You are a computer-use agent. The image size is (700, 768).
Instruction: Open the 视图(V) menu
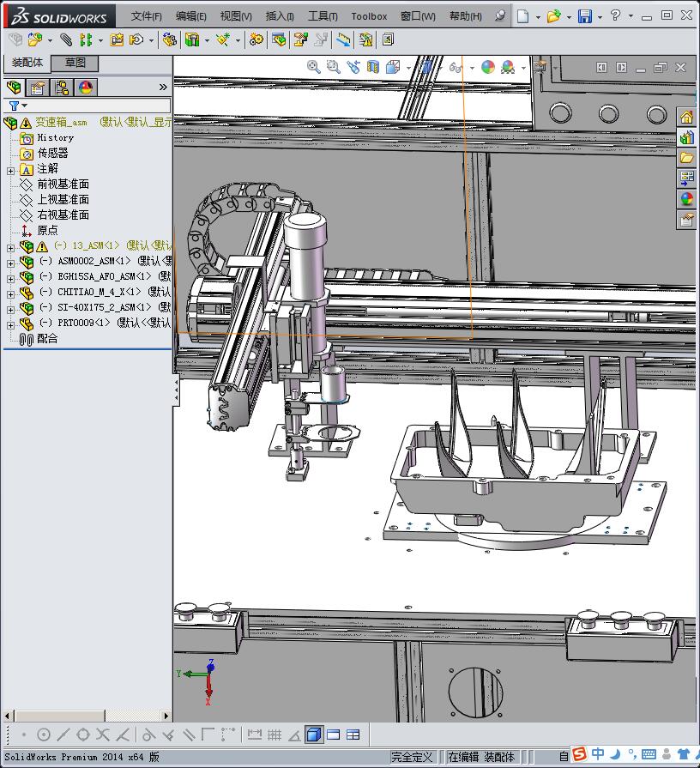coord(236,16)
